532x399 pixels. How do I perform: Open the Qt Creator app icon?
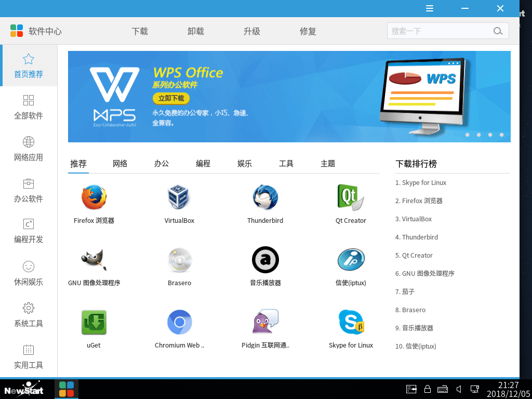tap(351, 197)
